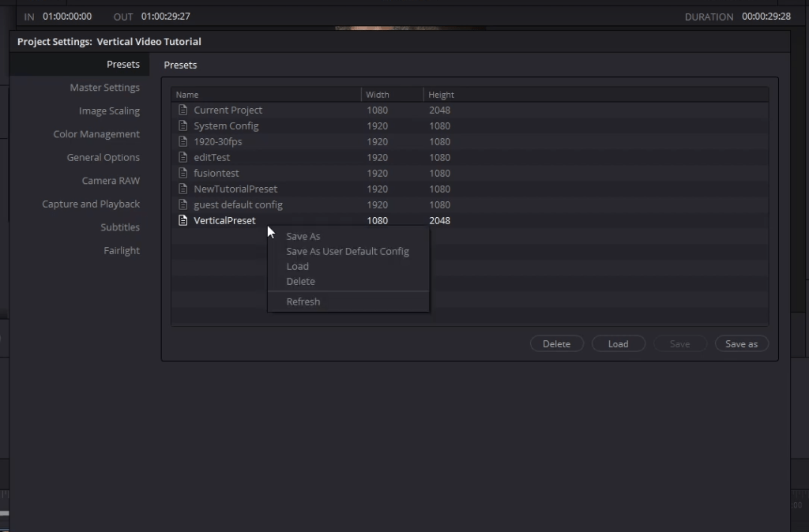Image resolution: width=809 pixels, height=532 pixels.
Task: Click width 1920 of NewTutorialPreset
Action: [377, 189]
